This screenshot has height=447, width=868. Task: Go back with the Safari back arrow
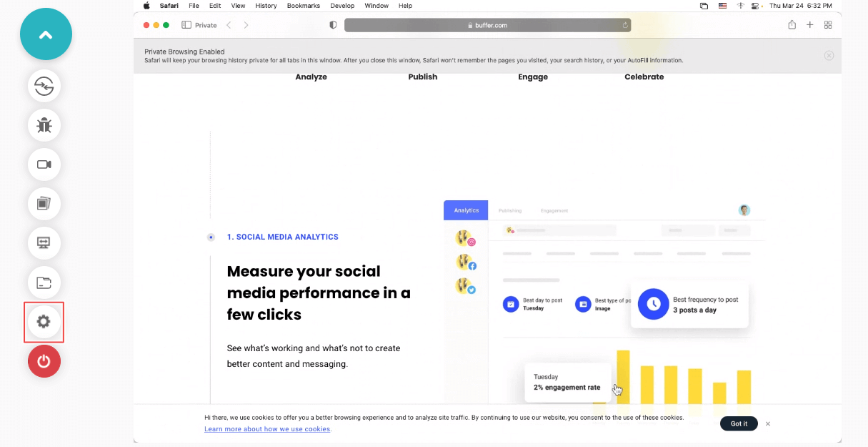point(229,25)
